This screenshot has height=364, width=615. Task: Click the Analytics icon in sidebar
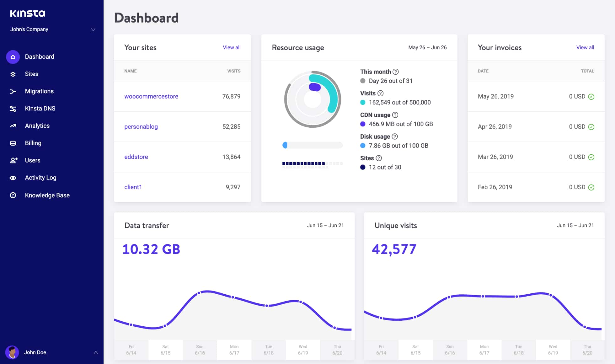(13, 126)
